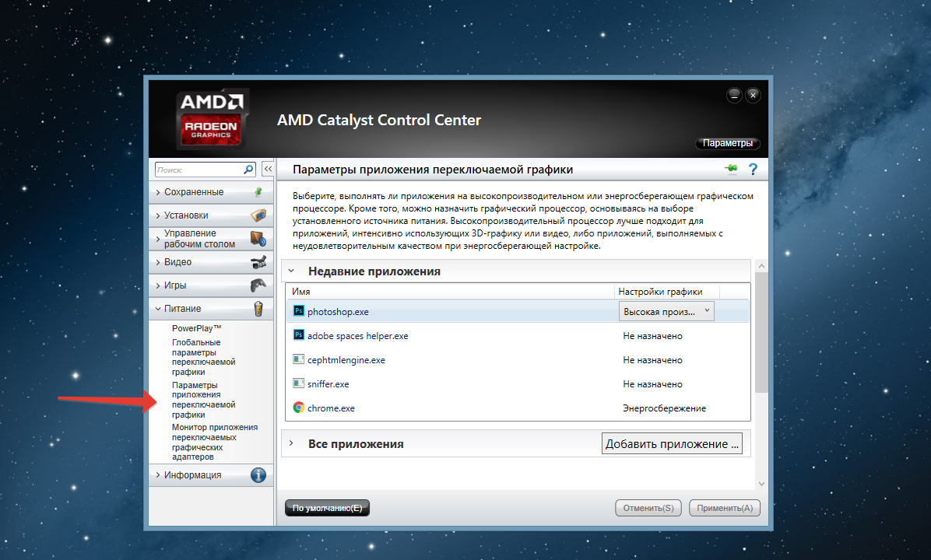Screen dimensions: 931x560
Task: Collapse the Недавние приложения section
Action: pos(292,271)
